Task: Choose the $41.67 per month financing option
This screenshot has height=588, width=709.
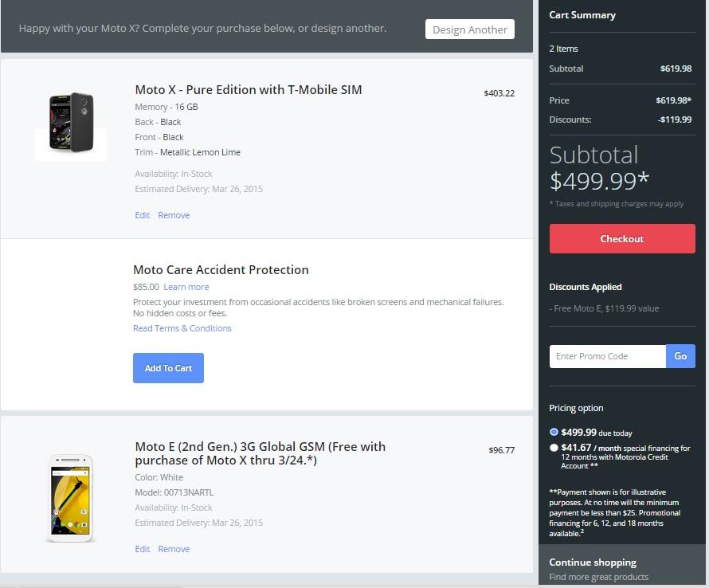Action: (554, 448)
